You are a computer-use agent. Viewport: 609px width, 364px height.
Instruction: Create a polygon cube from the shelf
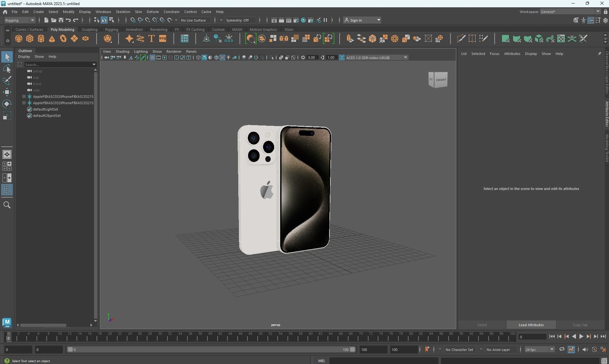coord(30,39)
